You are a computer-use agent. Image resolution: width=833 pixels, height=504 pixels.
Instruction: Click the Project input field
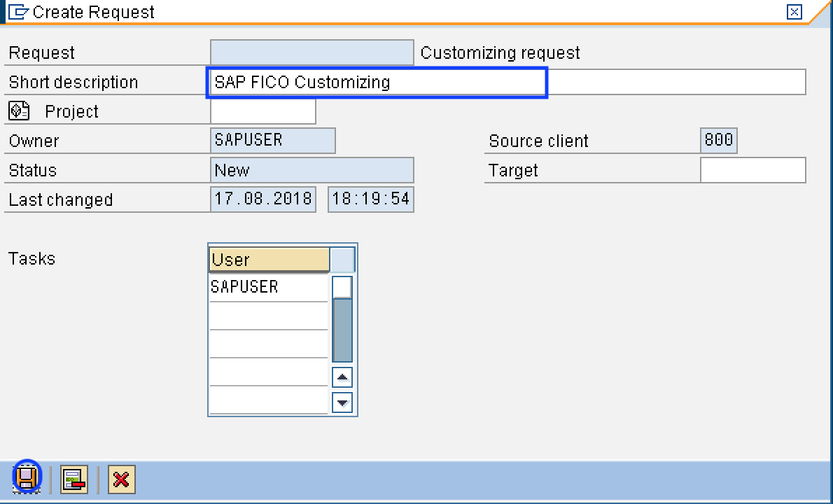pyautogui.click(x=263, y=111)
